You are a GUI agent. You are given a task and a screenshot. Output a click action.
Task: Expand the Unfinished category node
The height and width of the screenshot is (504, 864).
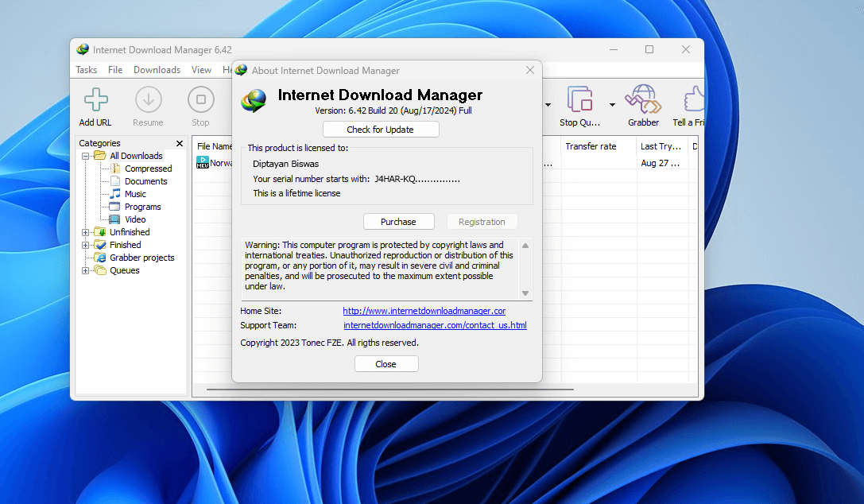(x=86, y=232)
